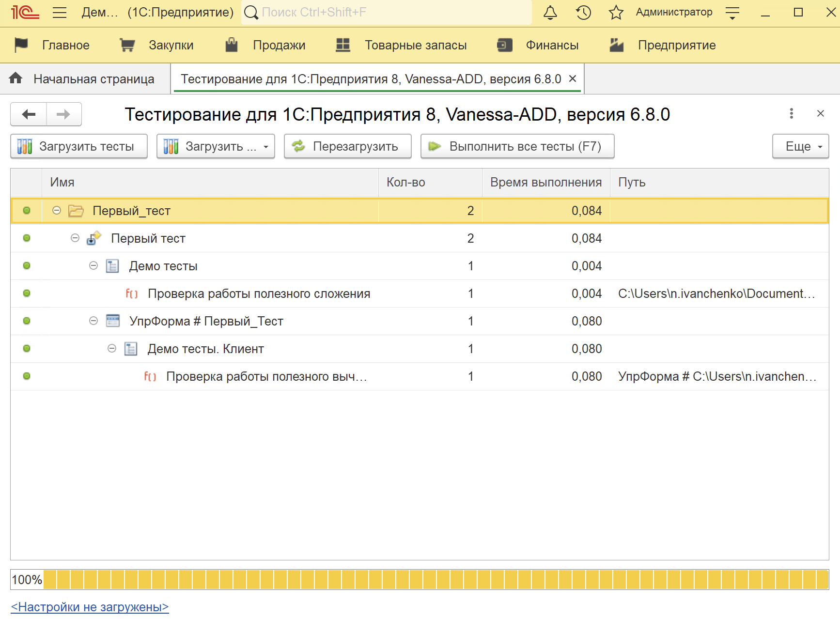Open the Загрузить ... dropdown

pyautogui.click(x=216, y=146)
